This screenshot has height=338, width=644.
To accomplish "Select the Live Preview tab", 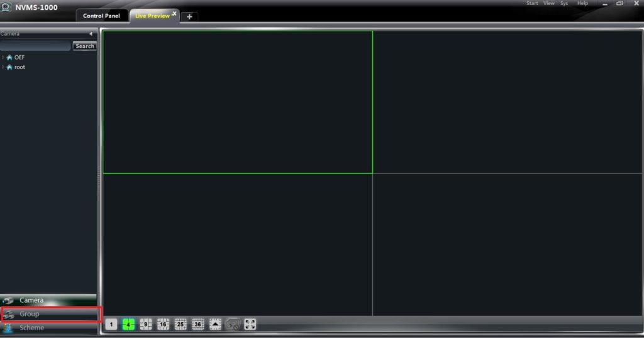I will click(152, 16).
